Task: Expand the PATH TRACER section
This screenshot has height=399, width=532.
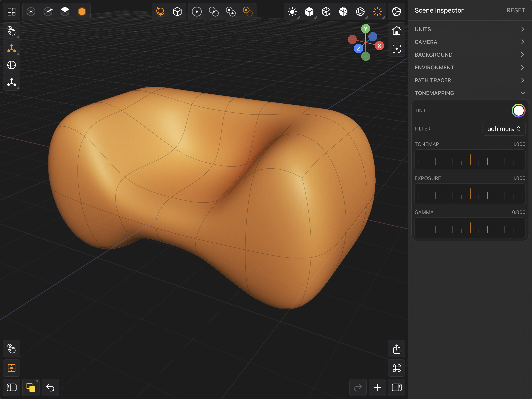Action: coord(470,80)
